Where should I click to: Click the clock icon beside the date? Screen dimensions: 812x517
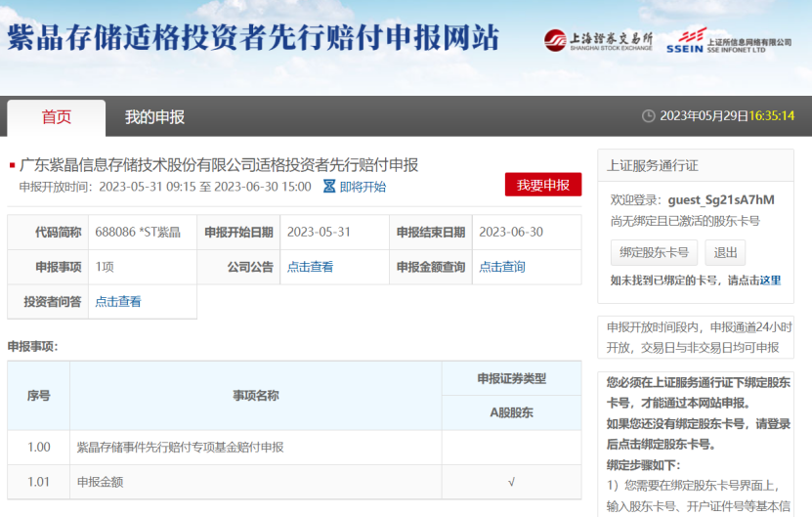coord(649,116)
